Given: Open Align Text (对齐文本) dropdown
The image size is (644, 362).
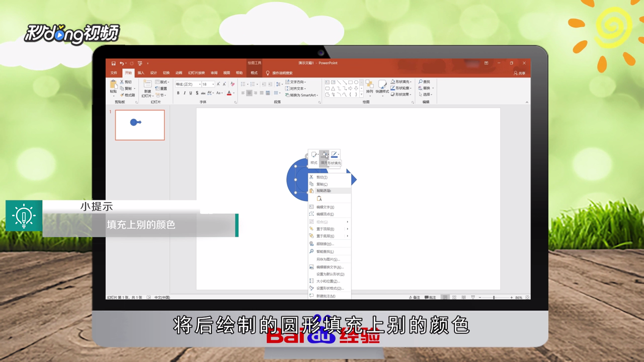Looking at the screenshot, I should coord(296,88).
